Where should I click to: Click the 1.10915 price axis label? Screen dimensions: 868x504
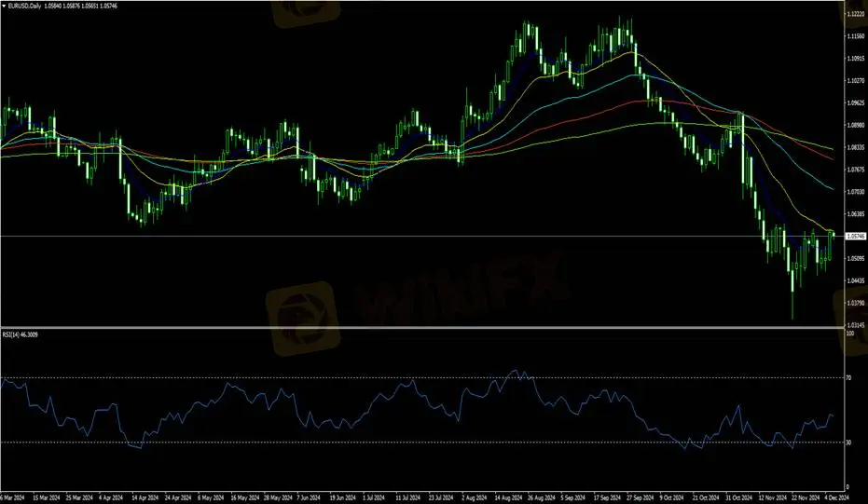pyautogui.click(x=856, y=58)
